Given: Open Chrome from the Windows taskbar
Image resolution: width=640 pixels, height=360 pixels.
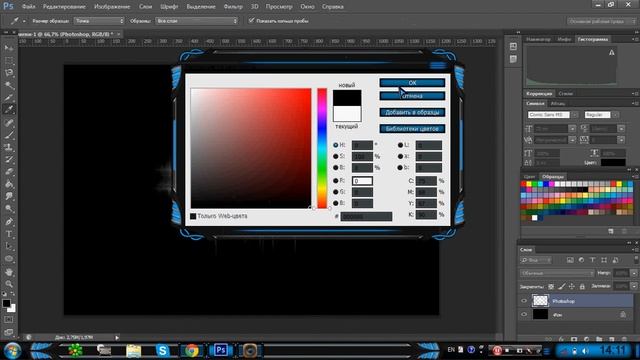Looking at the screenshot, I should click(191, 350).
